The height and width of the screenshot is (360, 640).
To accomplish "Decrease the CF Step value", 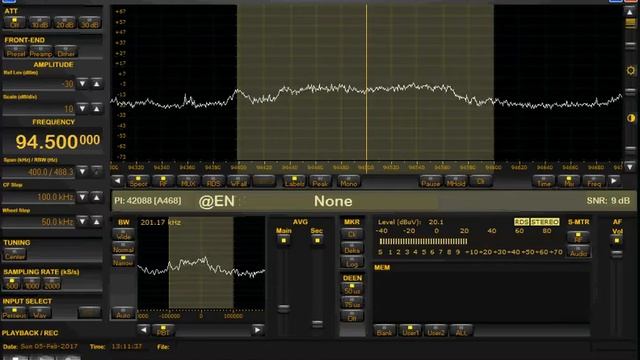I will point(82,197).
